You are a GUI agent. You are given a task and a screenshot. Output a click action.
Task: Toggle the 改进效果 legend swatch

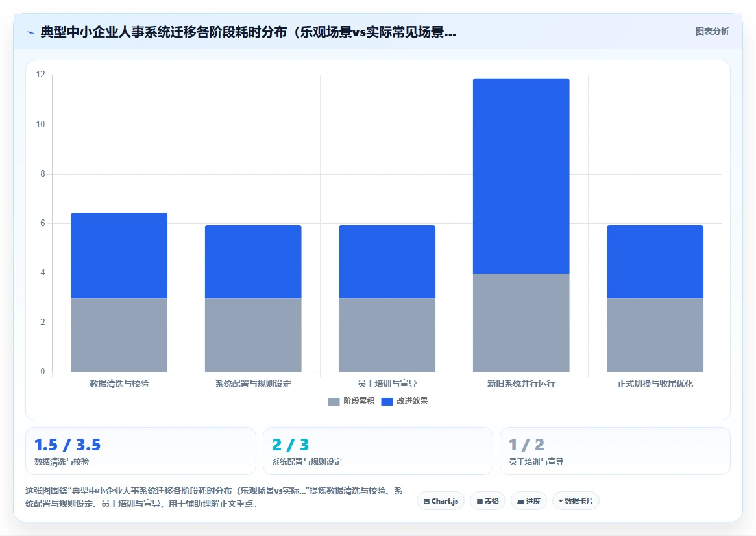[387, 401]
